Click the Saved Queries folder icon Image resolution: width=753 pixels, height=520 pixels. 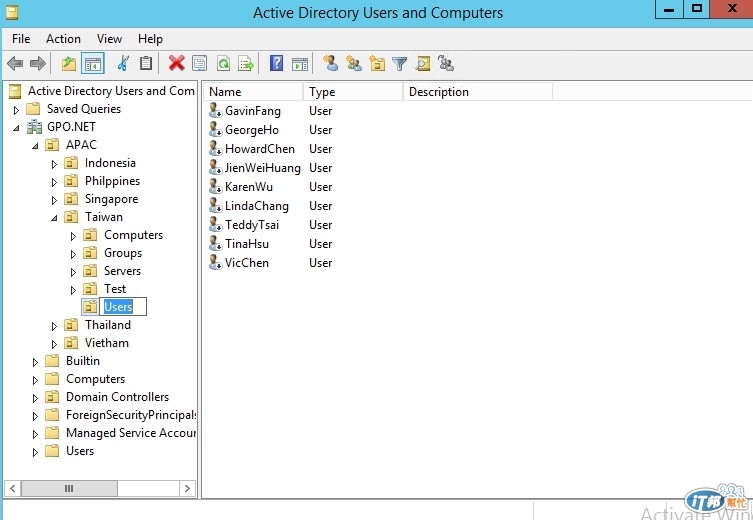(33, 109)
